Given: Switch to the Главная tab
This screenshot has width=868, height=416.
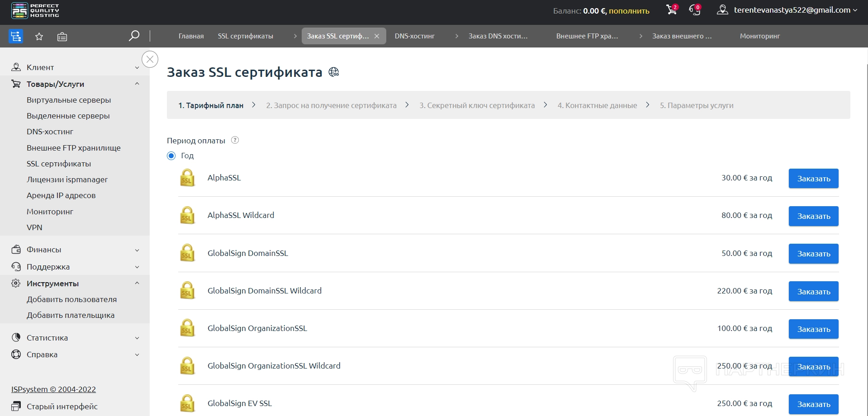Looking at the screenshot, I should 191,36.
